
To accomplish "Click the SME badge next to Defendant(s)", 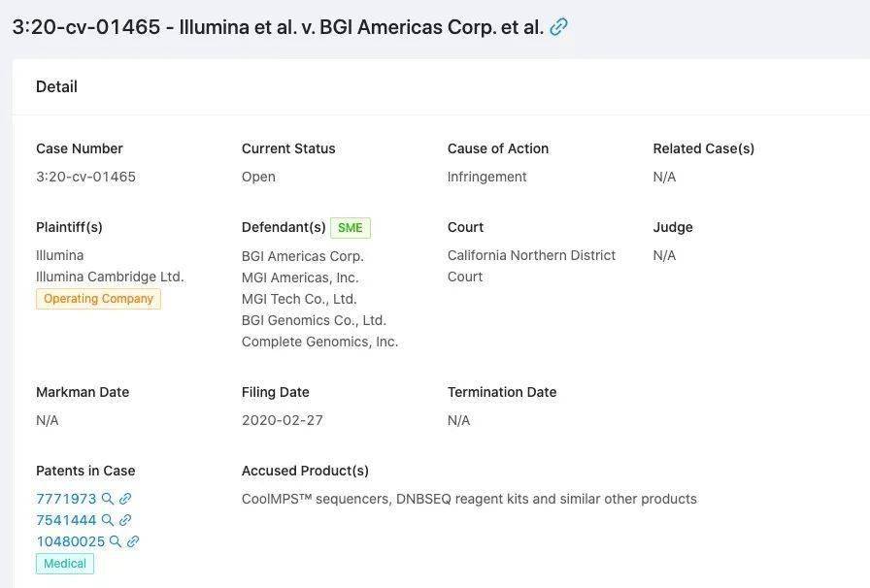I will pos(351,228).
